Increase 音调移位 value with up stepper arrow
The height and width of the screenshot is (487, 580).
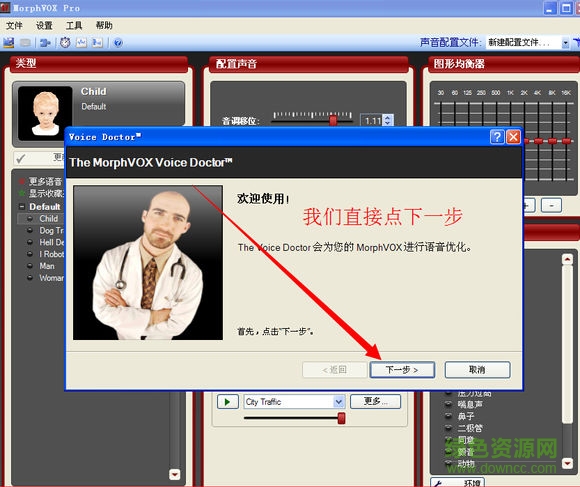387,118
